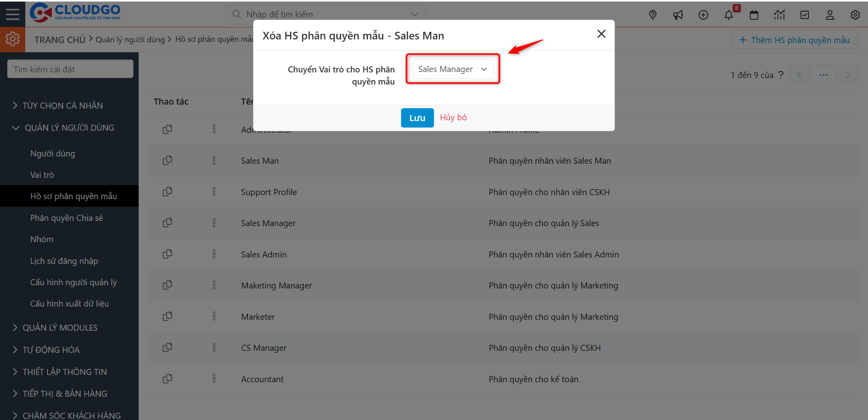Open the action dots menu for Support Profile
This screenshot has height=420, width=868.
[x=214, y=191]
